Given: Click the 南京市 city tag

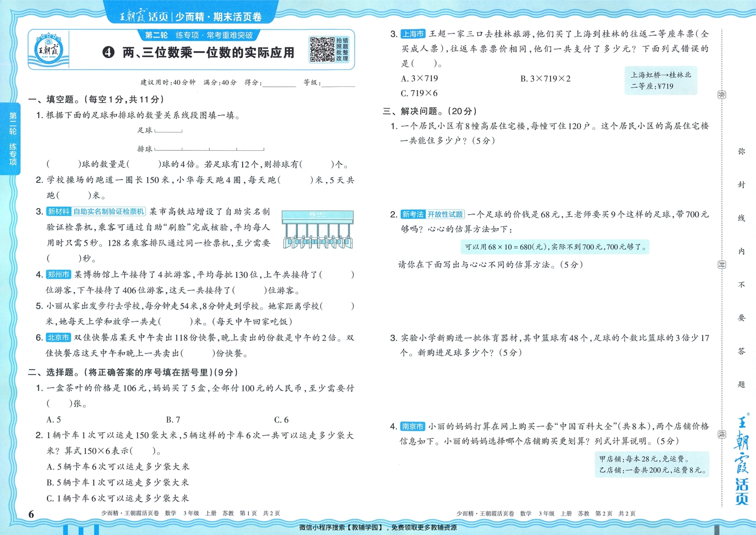Looking at the screenshot, I should click(412, 426).
